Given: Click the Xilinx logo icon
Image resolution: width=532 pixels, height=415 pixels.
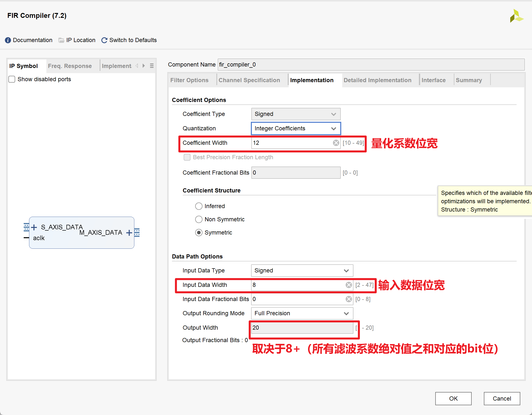Looking at the screenshot, I should pyautogui.click(x=517, y=16).
